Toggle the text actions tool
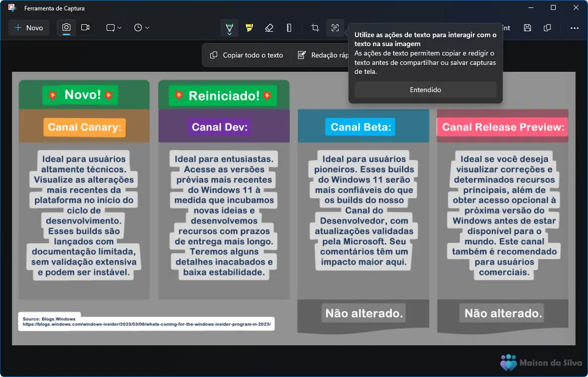Image resolution: width=588 pixels, height=377 pixels. [x=335, y=28]
